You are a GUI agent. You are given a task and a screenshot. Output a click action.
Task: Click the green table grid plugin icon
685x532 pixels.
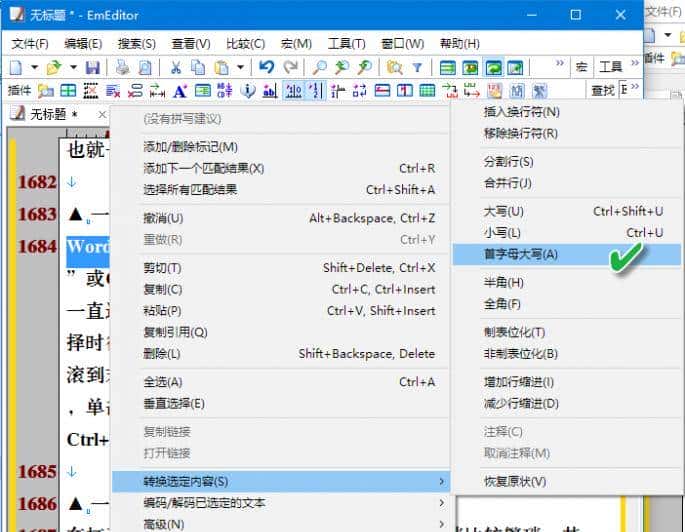point(427,91)
